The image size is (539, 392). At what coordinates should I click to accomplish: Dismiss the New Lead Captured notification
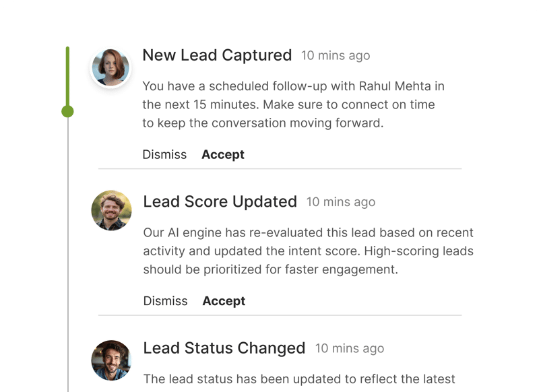[164, 154]
